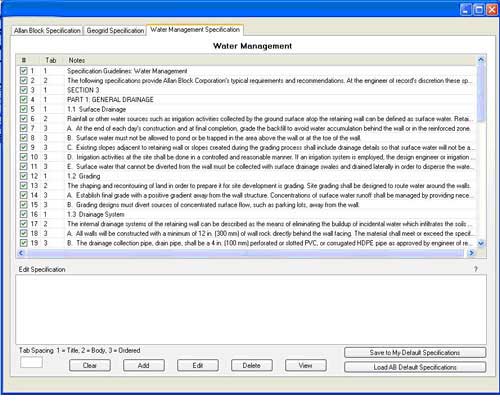Click Load AB Default Specifications button
500x403 pixels.
point(415,367)
